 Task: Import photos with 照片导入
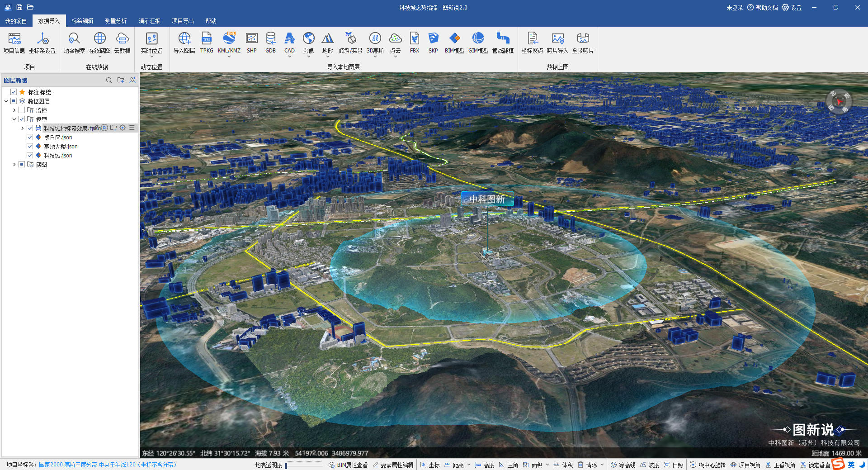(x=557, y=43)
